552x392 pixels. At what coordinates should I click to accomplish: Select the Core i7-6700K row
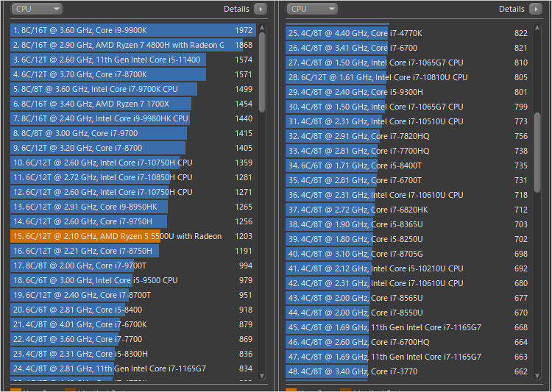pyautogui.click(x=133, y=324)
